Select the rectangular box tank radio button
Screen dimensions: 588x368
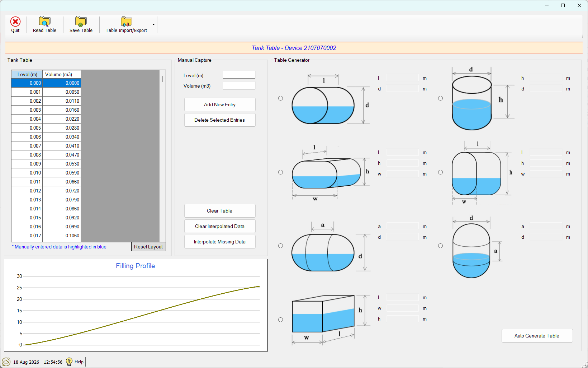(x=281, y=320)
